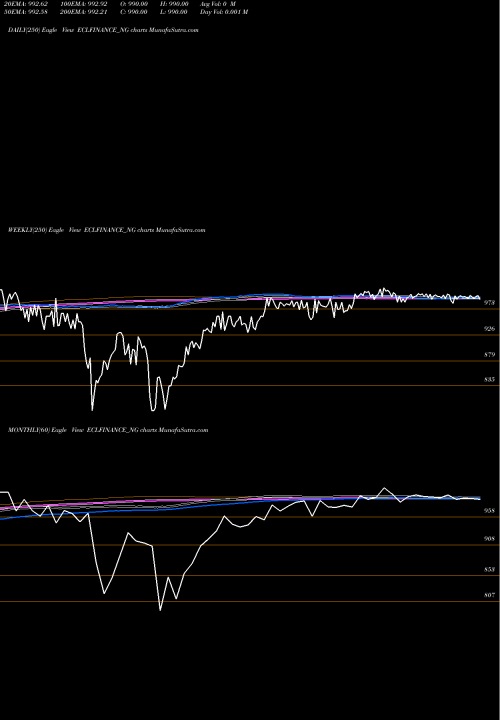Click the 958 price label on monthly chart

pos(489,511)
